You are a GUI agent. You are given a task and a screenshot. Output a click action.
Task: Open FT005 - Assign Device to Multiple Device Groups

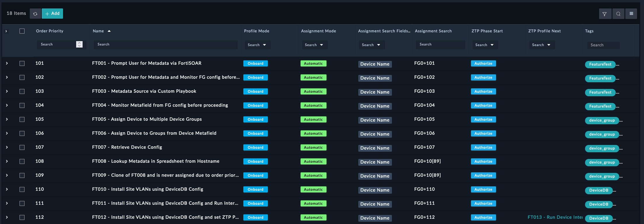[x=147, y=119]
